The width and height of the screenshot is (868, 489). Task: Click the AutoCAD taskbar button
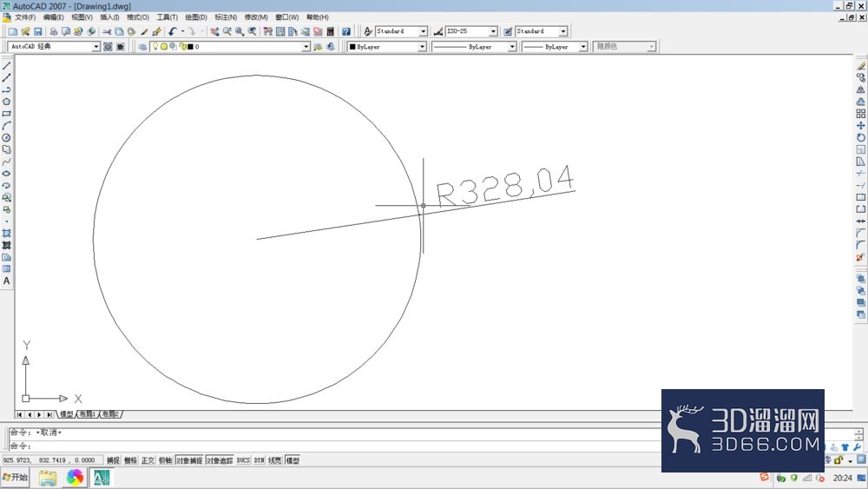(102, 478)
